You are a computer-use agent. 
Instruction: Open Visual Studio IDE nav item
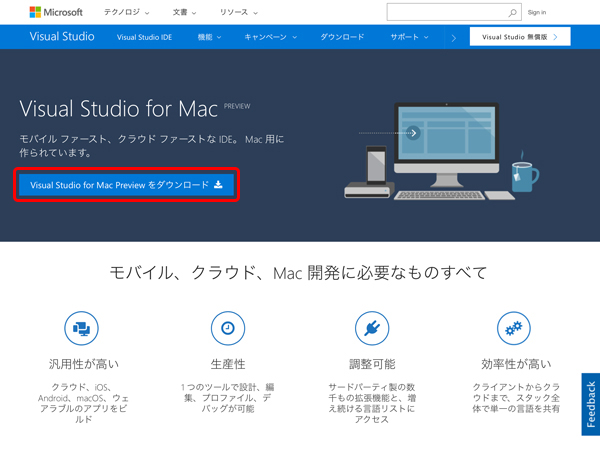pyautogui.click(x=144, y=37)
